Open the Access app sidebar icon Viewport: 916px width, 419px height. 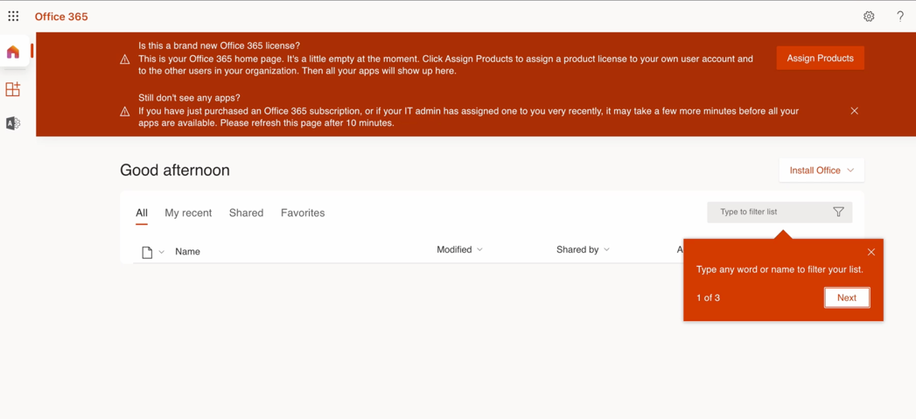pos(13,123)
